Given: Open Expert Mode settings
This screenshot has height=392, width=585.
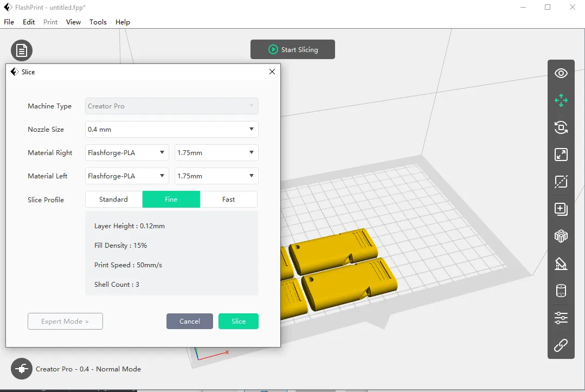Looking at the screenshot, I should tap(65, 321).
